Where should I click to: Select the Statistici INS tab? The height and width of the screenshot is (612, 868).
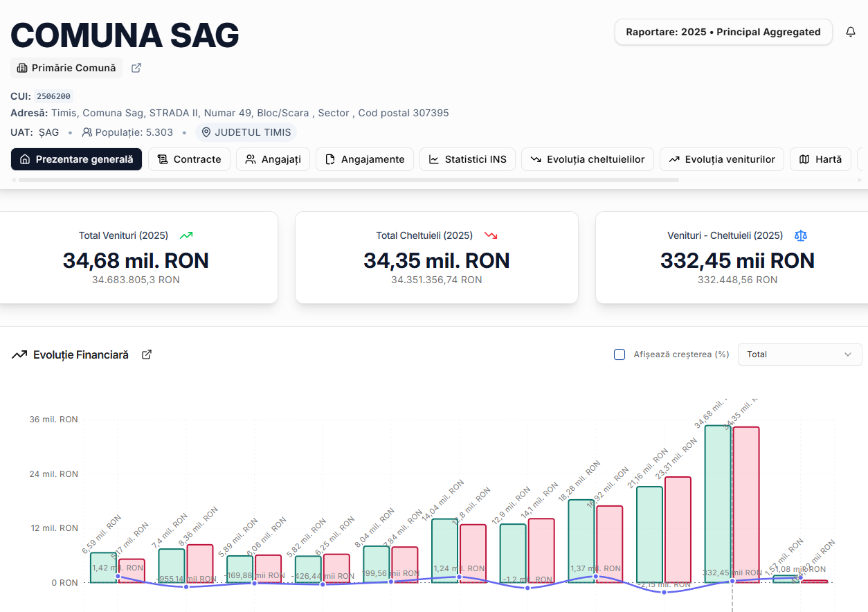click(467, 159)
